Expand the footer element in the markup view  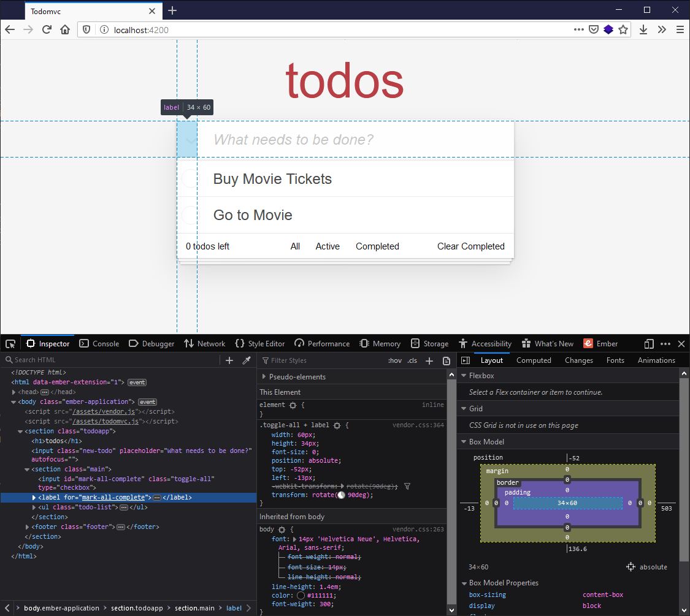pyautogui.click(x=28, y=527)
